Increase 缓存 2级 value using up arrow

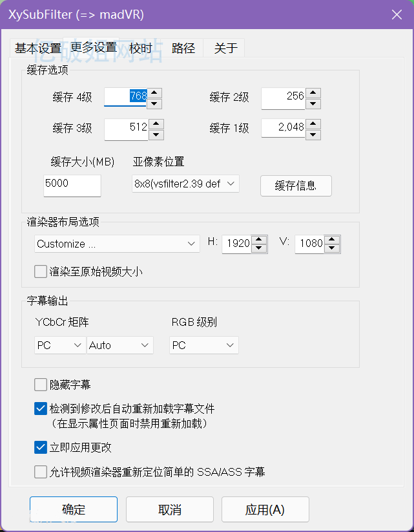point(313,93)
